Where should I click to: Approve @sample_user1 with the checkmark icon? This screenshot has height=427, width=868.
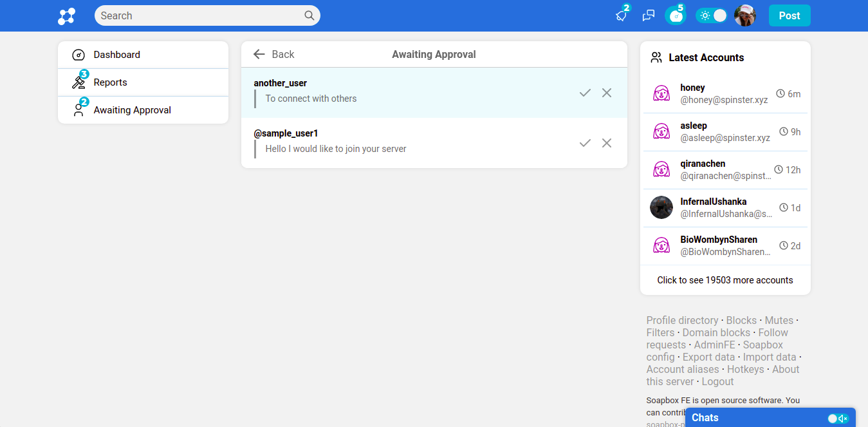[x=585, y=143]
